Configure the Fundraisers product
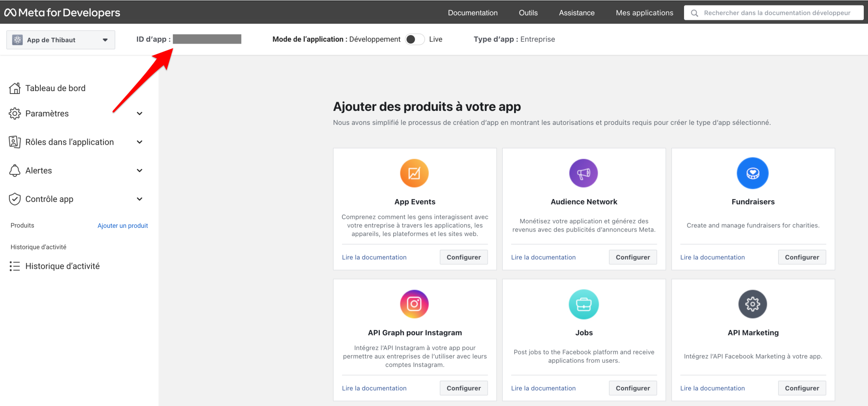 click(802, 257)
